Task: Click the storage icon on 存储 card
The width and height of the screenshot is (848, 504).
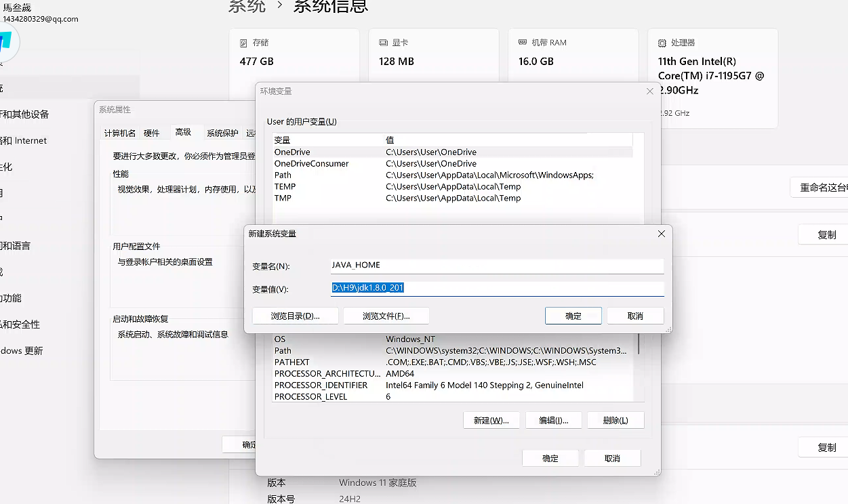Action: (244, 43)
